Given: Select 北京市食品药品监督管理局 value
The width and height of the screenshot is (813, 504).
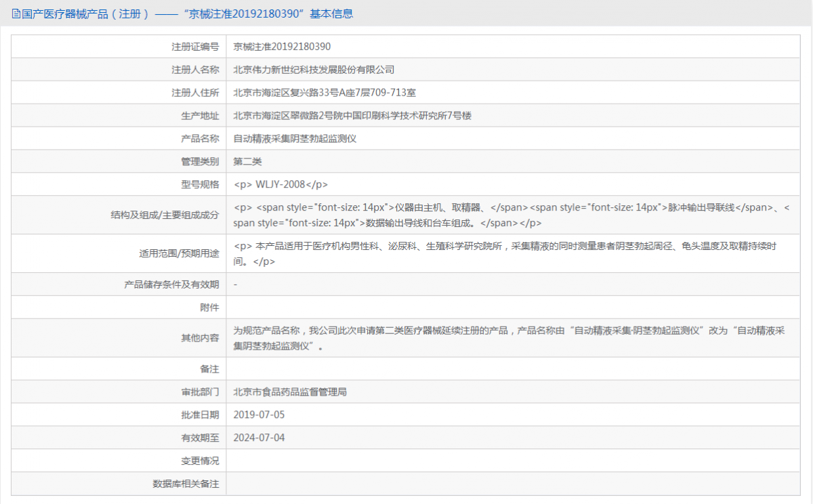Looking at the screenshot, I should point(290,392).
